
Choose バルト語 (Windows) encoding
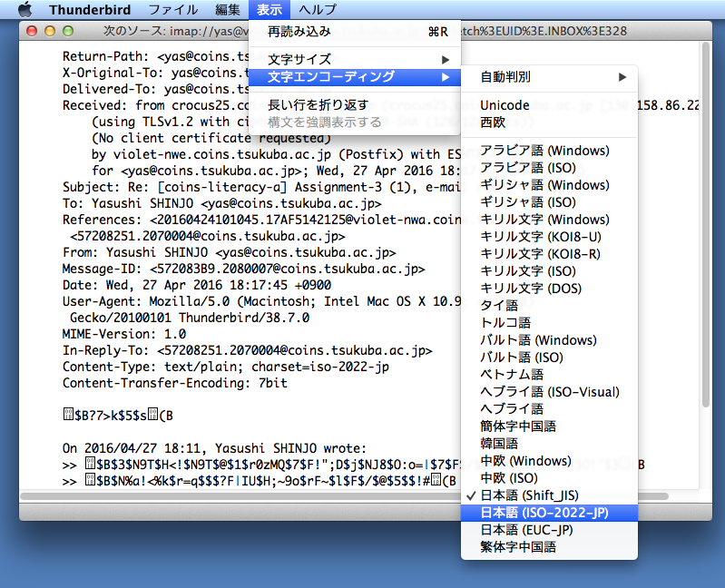pyautogui.click(x=549, y=340)
